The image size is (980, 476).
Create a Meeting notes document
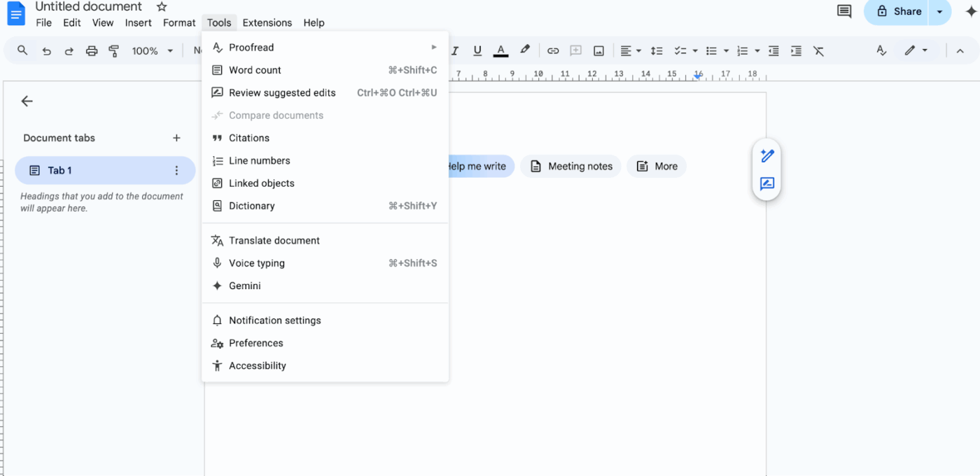pos(570,166)
